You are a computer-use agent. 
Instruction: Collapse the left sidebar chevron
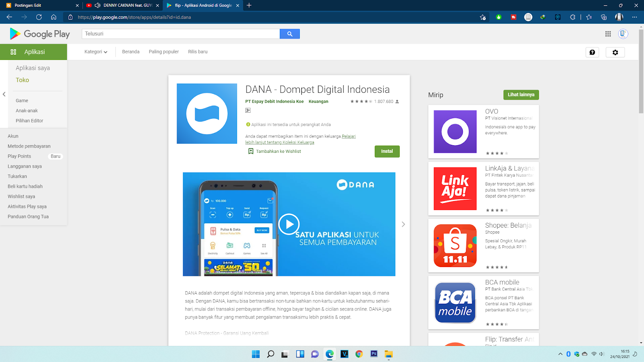coord(4,94)
